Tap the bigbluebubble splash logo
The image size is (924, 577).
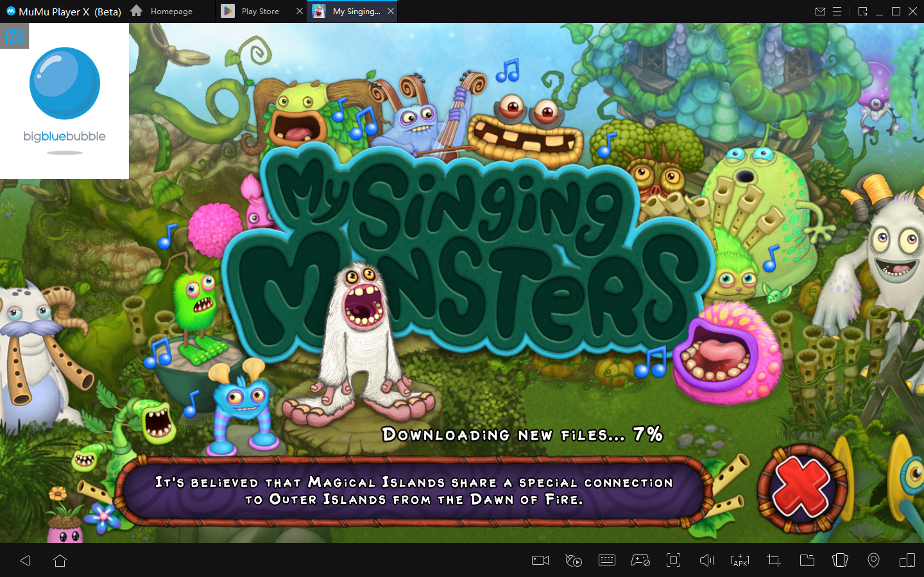coord(64,83)
